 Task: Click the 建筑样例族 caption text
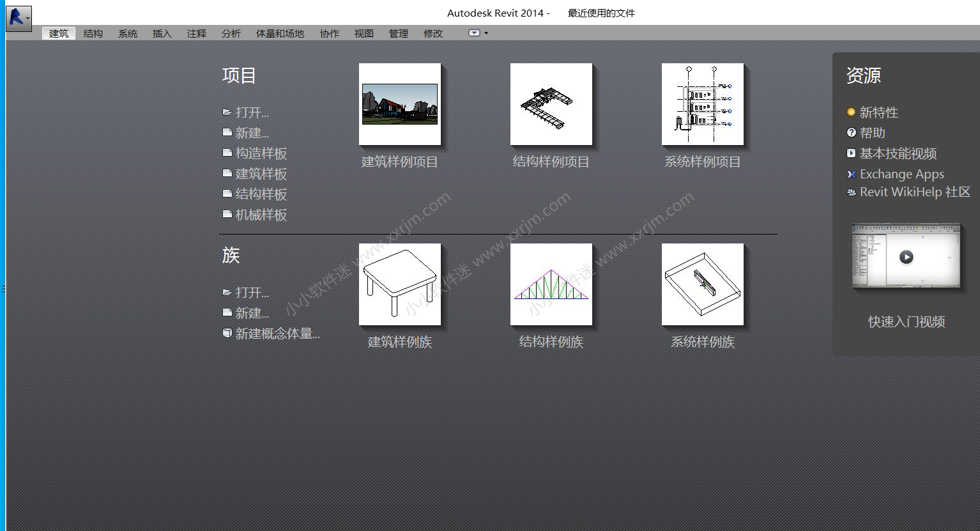[400, 342]
